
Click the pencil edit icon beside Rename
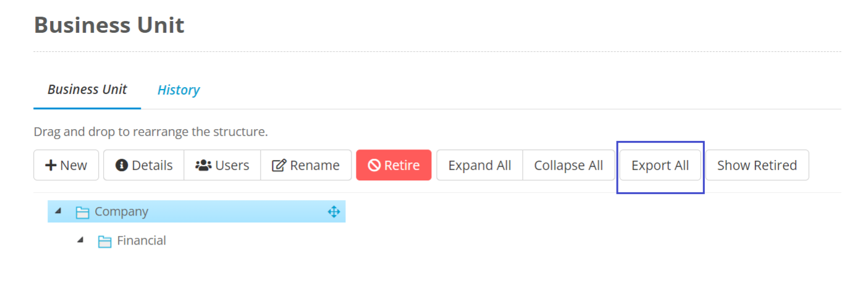[279, 166]
